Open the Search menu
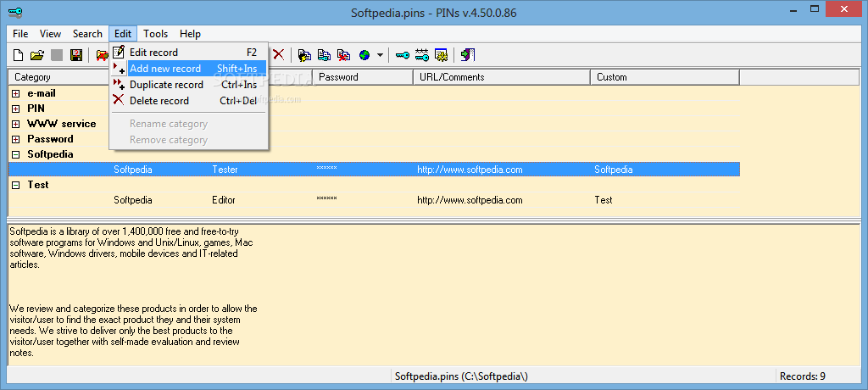Screen dimensions: 868x390 point(87,34)
